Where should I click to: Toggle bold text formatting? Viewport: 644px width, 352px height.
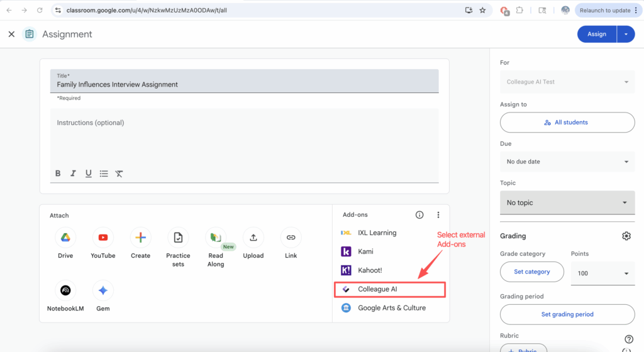(x=58, y=173)
